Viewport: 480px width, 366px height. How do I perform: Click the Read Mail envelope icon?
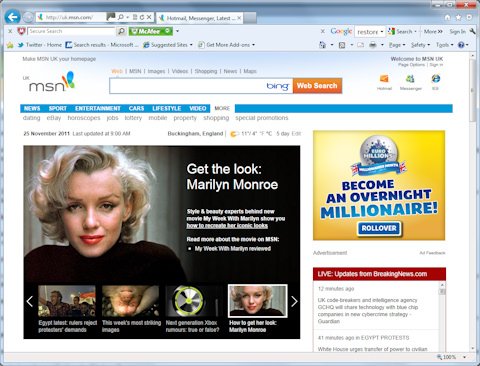361,45
